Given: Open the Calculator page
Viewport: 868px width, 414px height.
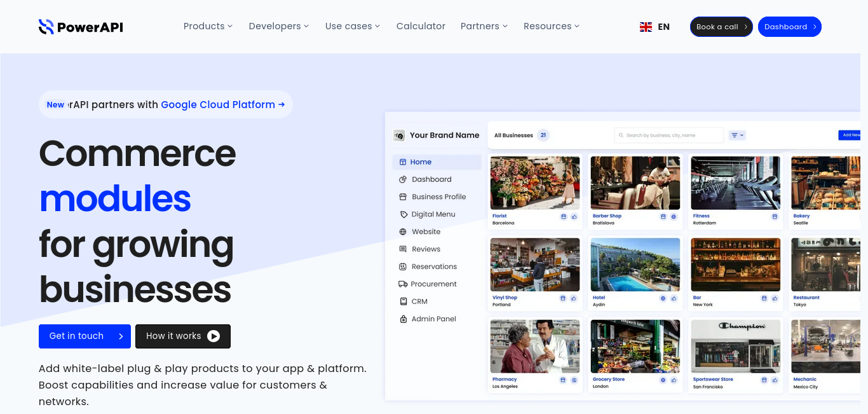Looking at the screenshot, I should [421, 26].
